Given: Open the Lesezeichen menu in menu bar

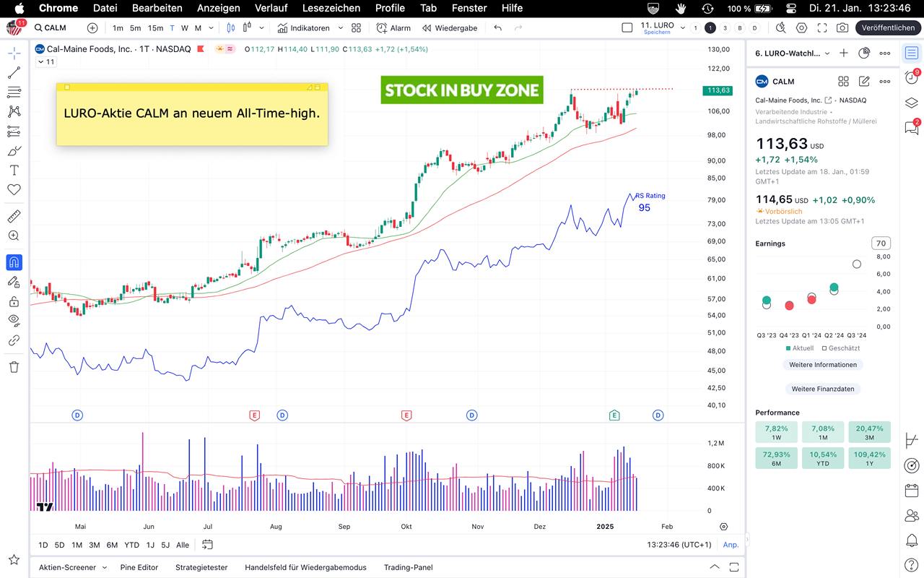Looking at the screenshot, I should coord(331,8).
